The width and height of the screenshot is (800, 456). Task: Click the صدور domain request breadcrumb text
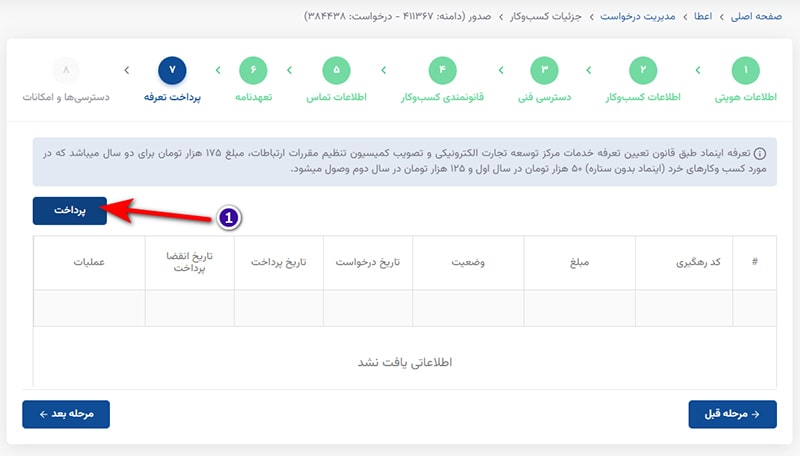click(x=397, y=16)
